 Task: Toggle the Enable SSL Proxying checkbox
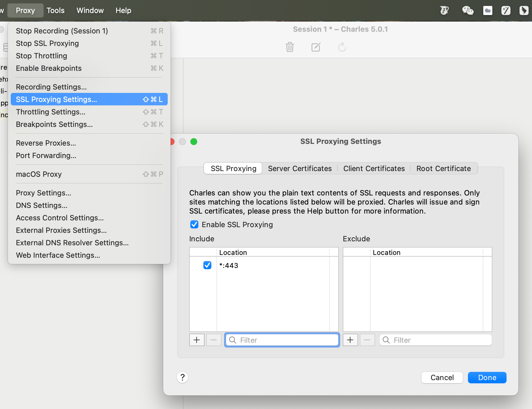click(x=194, y=225)
